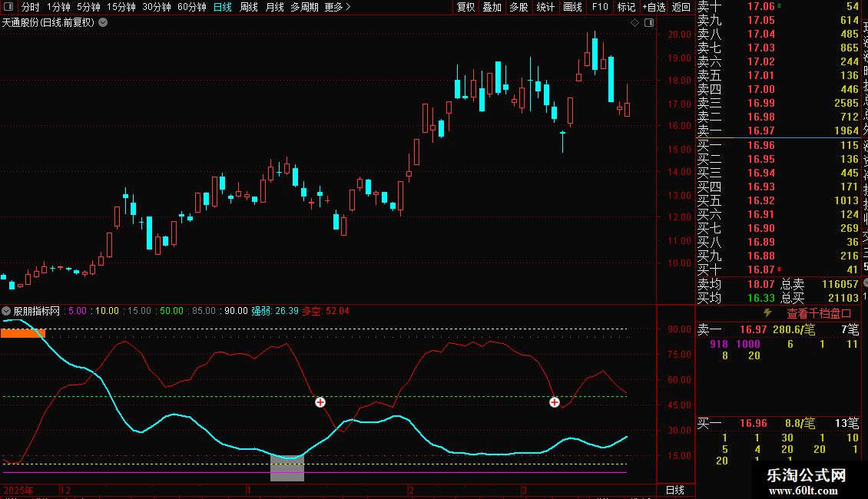Select the 60分钟 period tab
Image resolution: width=868 pixels, height=499 pixels.
(x=191, y=7)
